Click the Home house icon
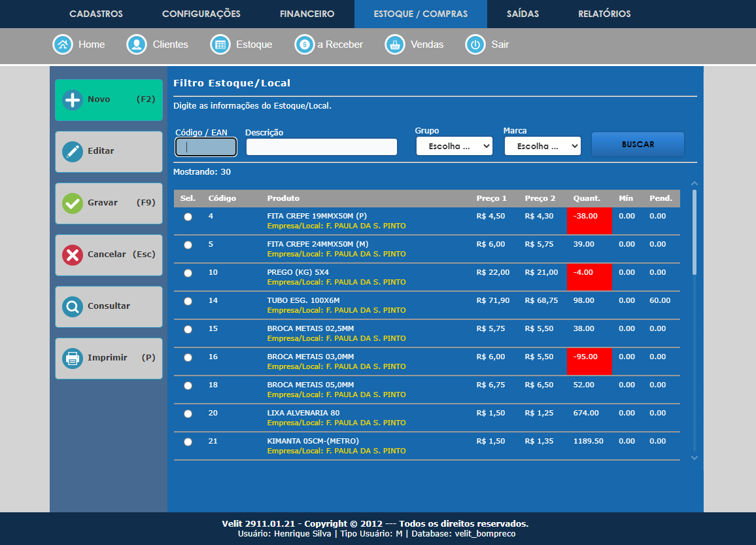Viewport: 756px width, 545px height. click(63, 44)
